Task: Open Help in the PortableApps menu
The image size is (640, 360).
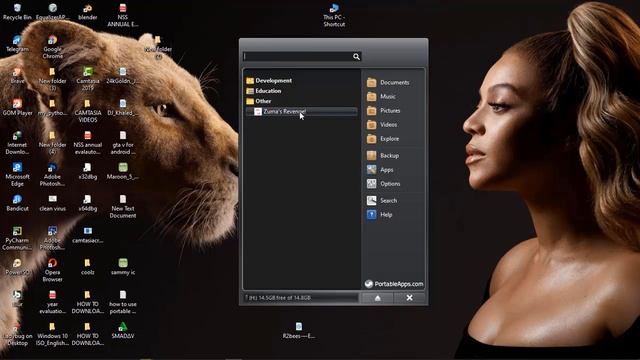Action: [379, 215]
